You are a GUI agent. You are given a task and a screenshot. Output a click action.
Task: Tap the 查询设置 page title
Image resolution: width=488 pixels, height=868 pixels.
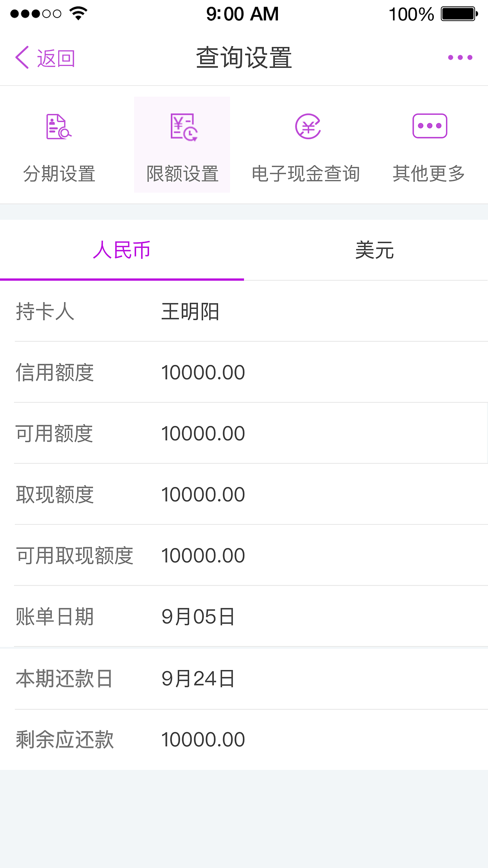244,58
